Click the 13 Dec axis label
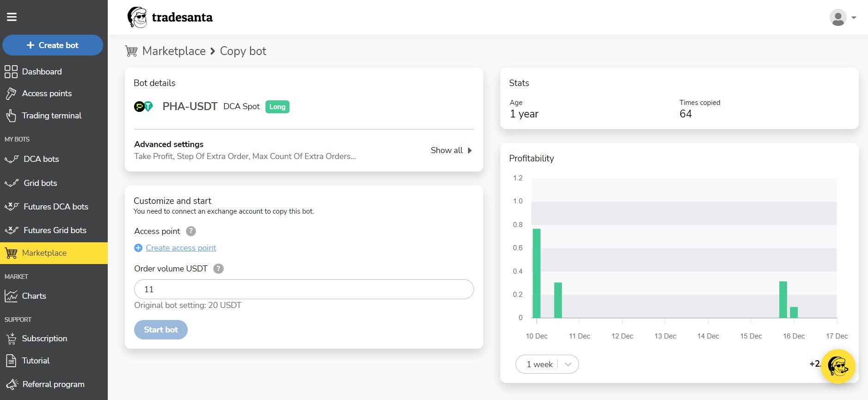868x400 pixels. (x=665, y=336)
